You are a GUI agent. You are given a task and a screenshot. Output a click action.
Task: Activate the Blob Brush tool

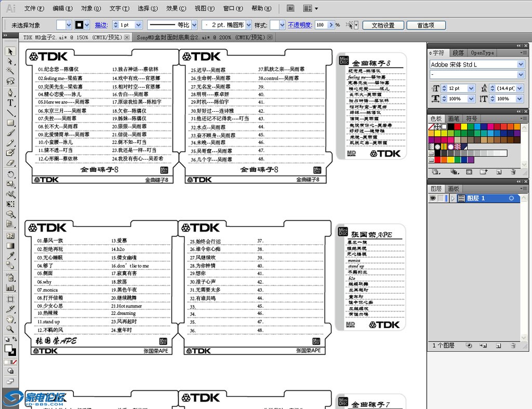(10, 153)
